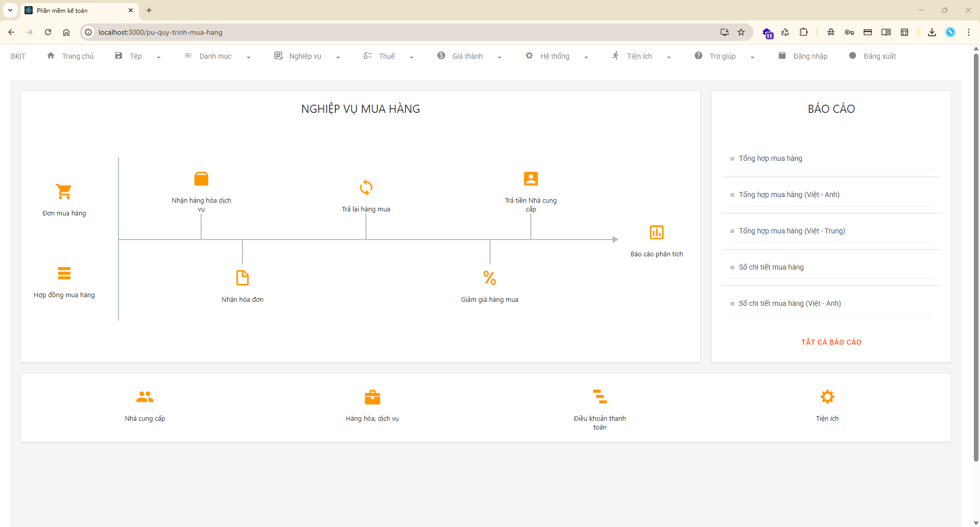Viewport: 980px width, 527px height.
Task: Click the Đăng xuất menu item
Action: (x=879, y=56)
